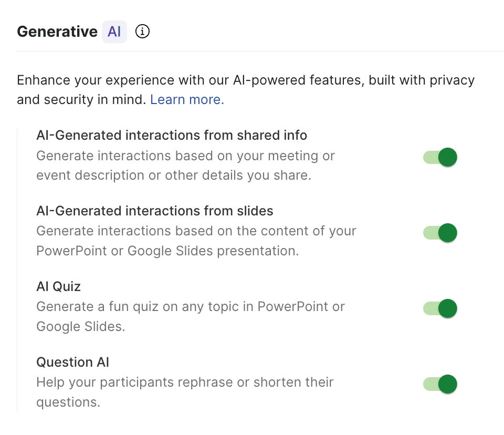Image resolution: width=504 pixels, height=435 pixels.
Task: Disable the Question AI toggle
Action: tap(440, 384)
